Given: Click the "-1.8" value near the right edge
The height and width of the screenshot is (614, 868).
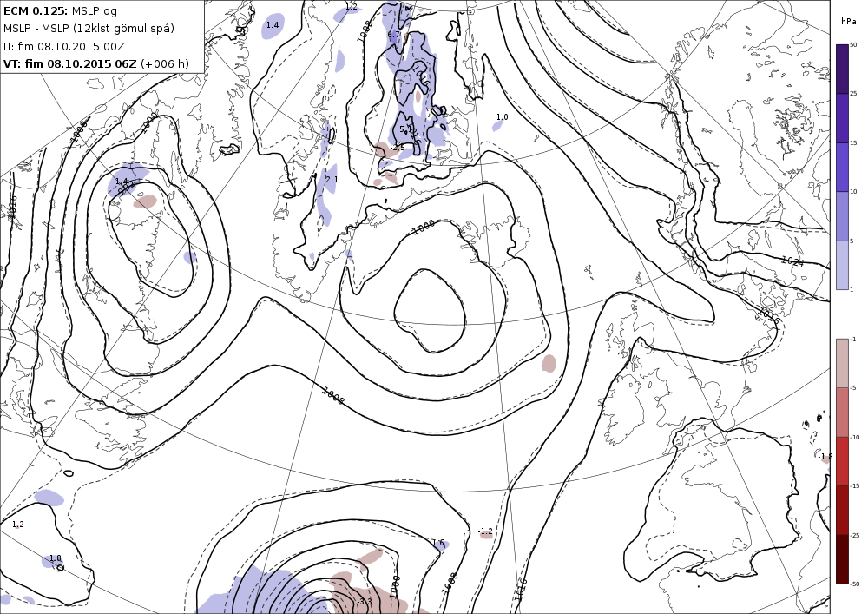Looking at the screenshot, I should tap(825, 457).
